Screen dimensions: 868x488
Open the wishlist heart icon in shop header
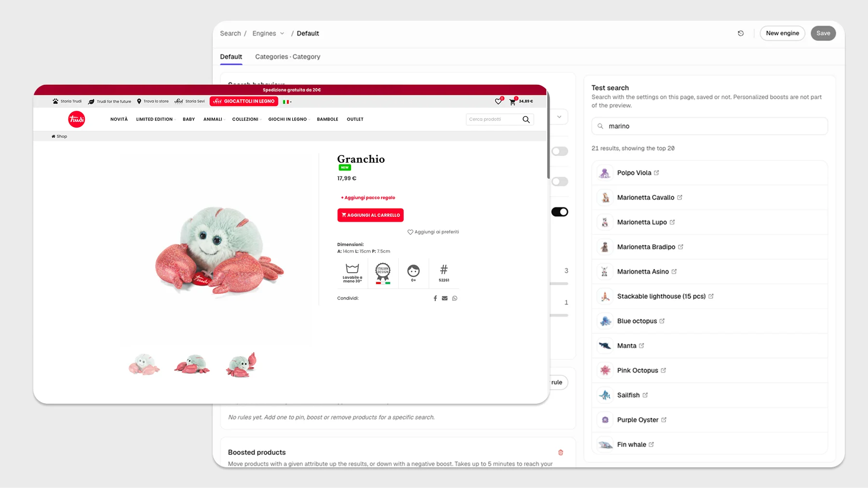tap(499, 101)
